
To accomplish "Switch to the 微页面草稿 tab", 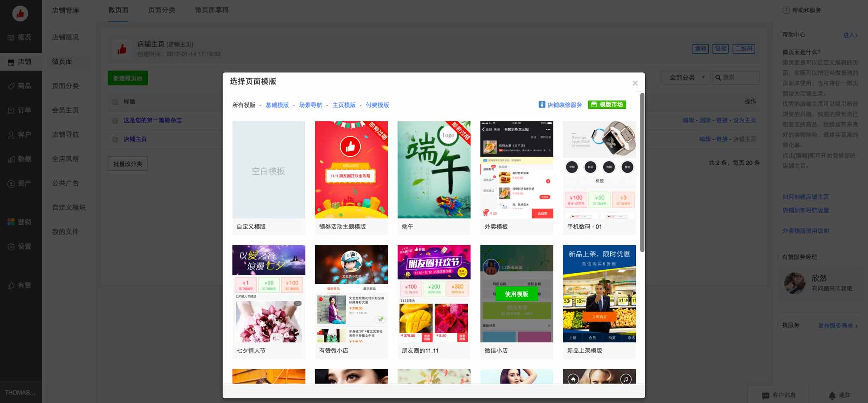I will [x=212, y=10].
